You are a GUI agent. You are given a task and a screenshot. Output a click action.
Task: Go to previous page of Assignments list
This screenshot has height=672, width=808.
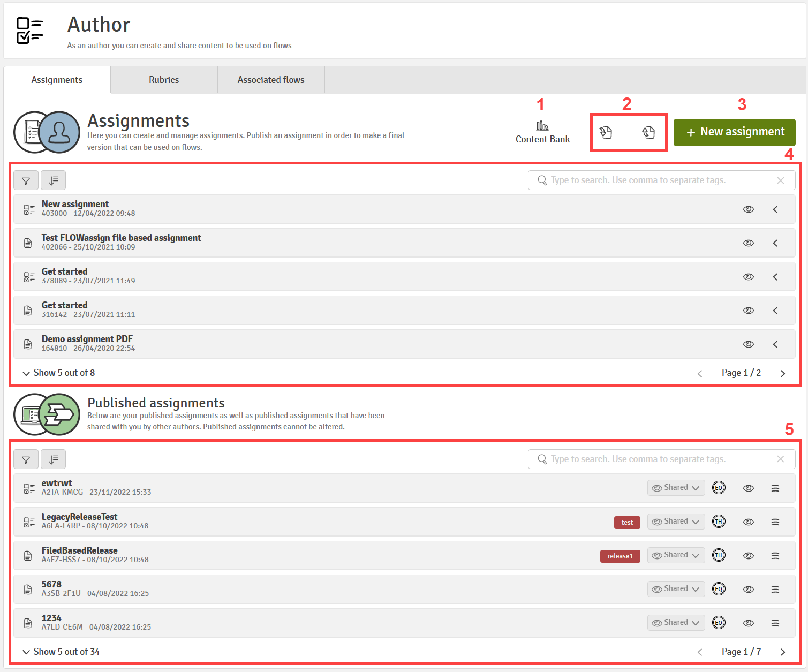coord(700,374)
